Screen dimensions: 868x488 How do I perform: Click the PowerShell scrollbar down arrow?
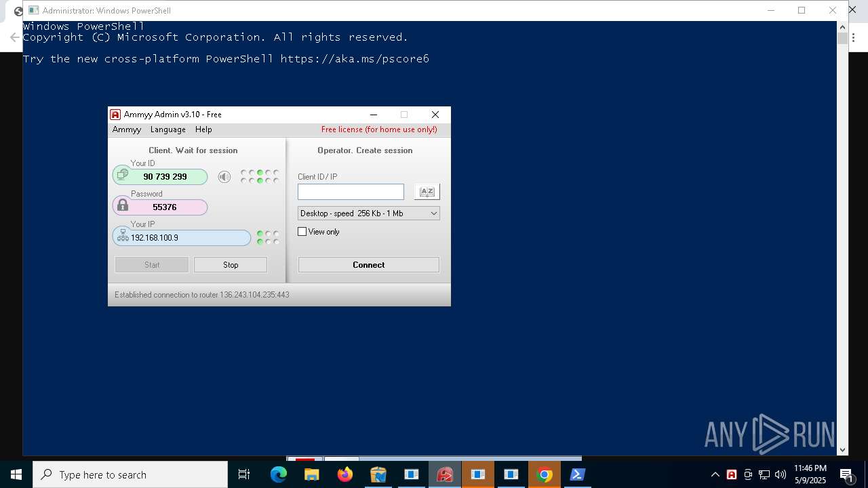[x=842, y=449]
